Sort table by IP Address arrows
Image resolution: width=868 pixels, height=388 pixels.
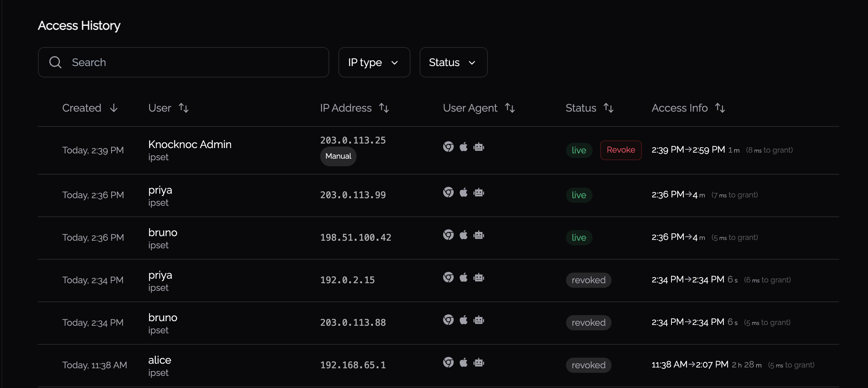click(x=384, y=108)
